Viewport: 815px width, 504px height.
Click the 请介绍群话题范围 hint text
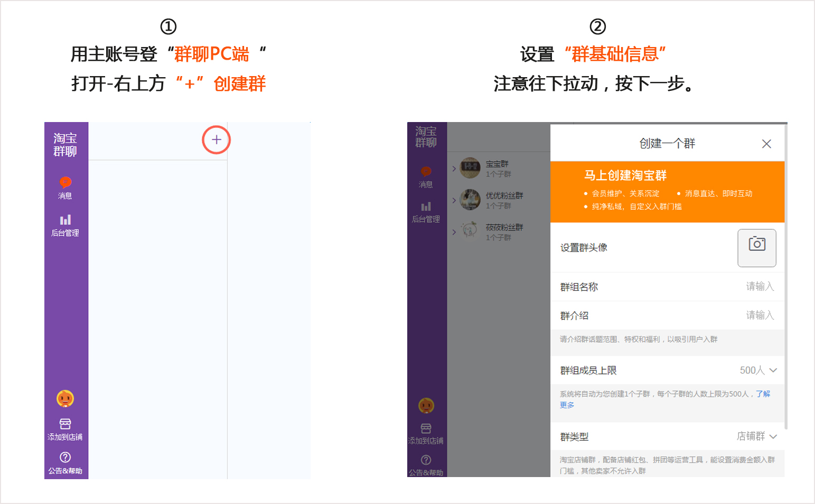pyautogui.click(x=639, y=339)
